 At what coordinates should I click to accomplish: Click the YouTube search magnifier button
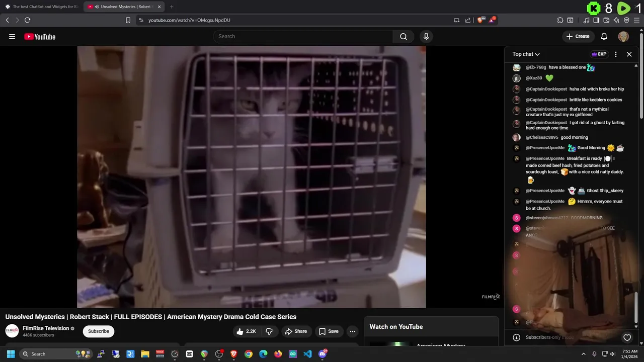404,36
